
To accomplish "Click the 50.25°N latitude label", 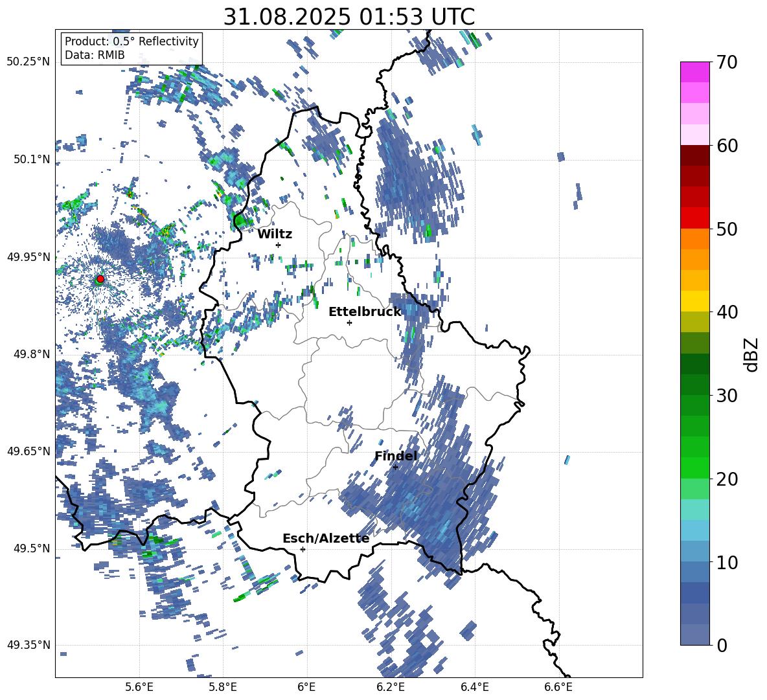I will [x=29, y=62].
